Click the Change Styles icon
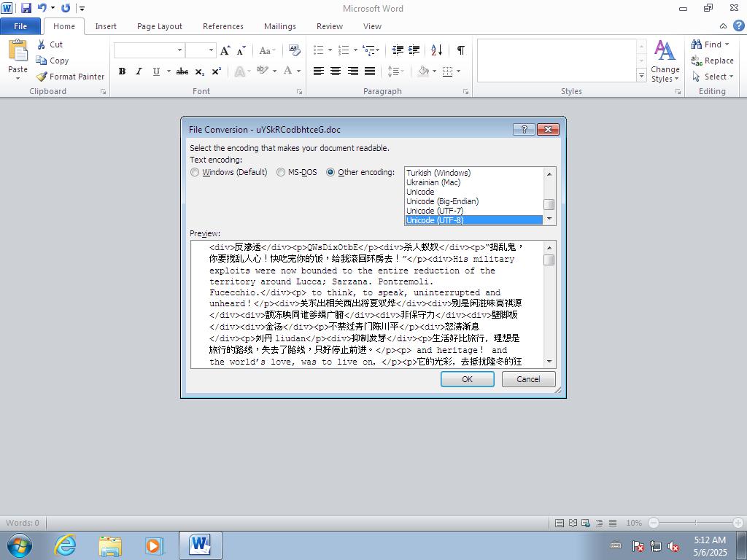747x560 pixels. (x=665, y=50)
